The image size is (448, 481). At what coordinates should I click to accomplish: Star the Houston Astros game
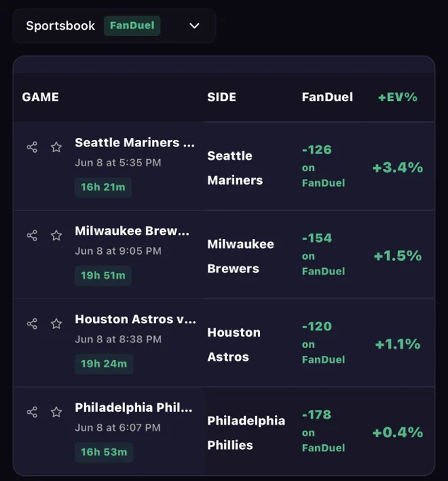(x=56, y=324)
